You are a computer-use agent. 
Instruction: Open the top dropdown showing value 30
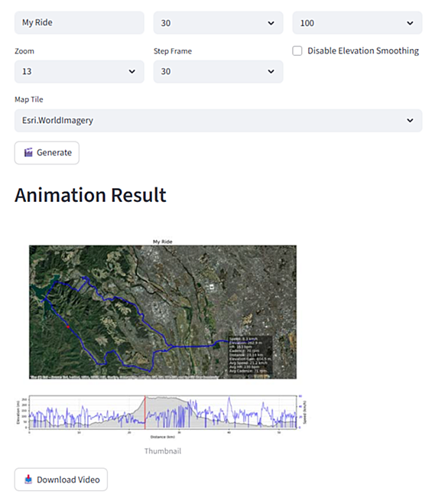pos(218,23)
